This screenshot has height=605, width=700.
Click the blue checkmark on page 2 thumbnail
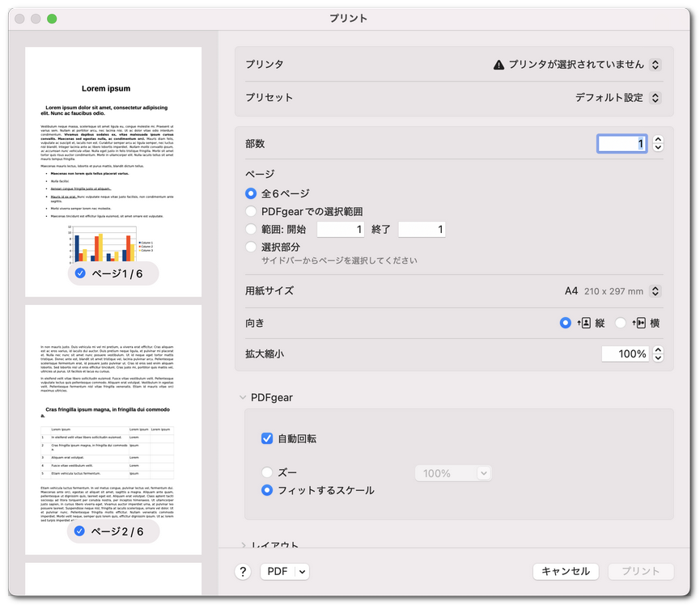click(79, 531)
